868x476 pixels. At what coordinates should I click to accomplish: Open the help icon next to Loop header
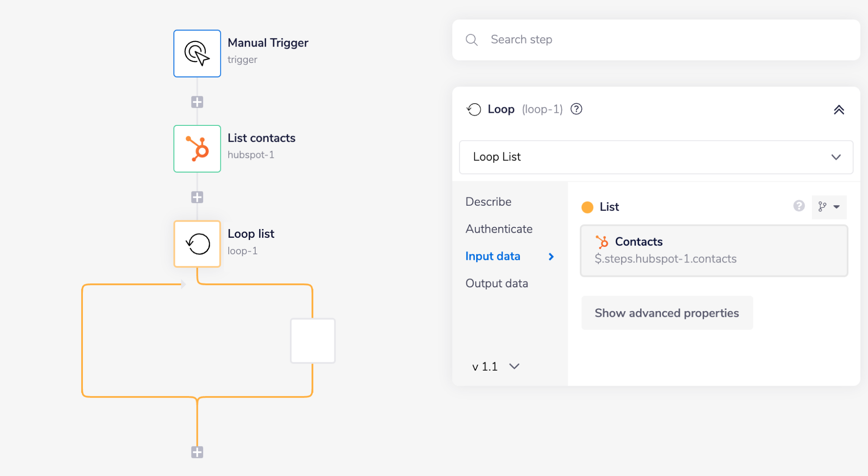576,109
